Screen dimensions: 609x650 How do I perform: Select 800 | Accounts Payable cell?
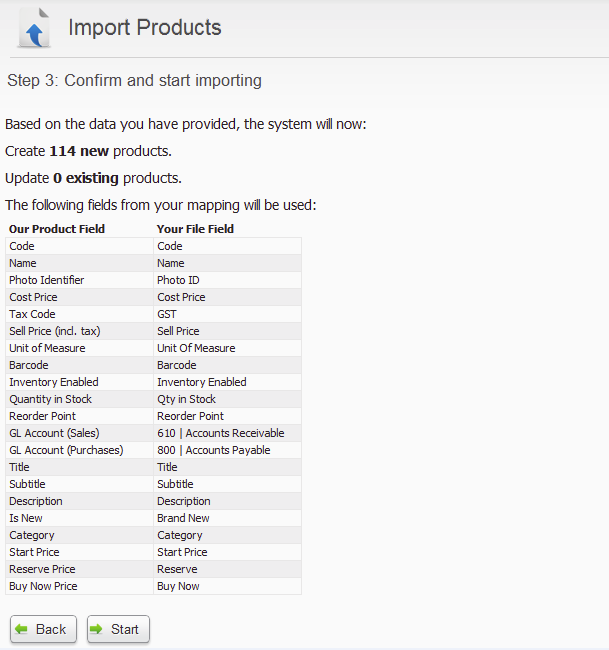point(227,450)
